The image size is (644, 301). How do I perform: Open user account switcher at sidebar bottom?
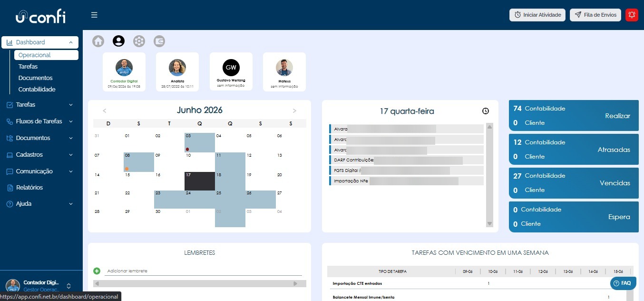pyautogui.click(x=68, y=286)
